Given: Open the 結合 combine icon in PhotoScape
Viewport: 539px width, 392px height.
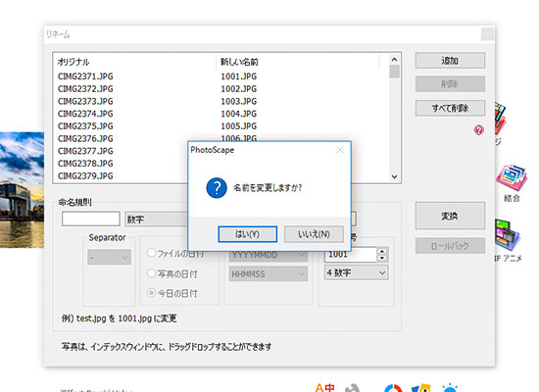Looking at the screenshot, I should [x=512, y=182].
